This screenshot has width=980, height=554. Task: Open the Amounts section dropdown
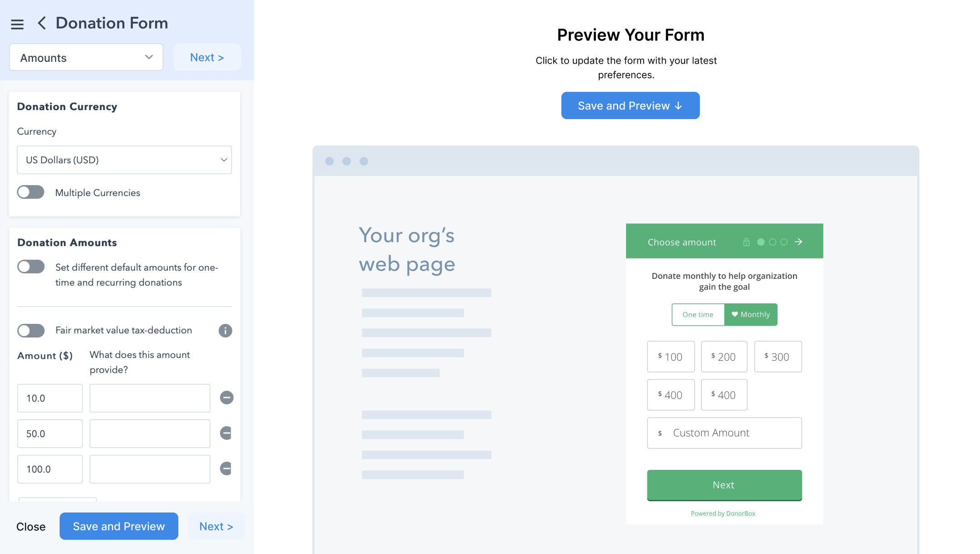pyautogui.click(x=86, y=58)
